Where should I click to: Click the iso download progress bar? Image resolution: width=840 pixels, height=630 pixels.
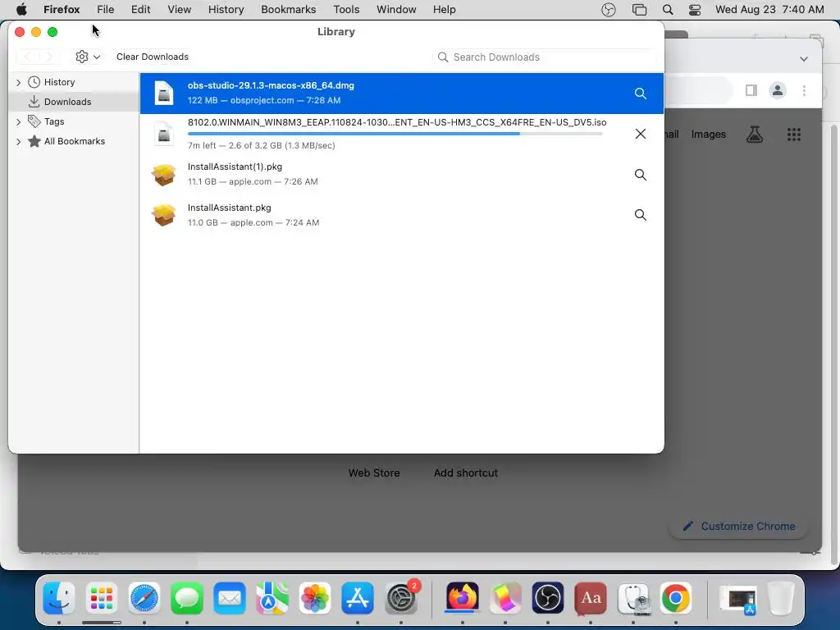tap(395, 134)
